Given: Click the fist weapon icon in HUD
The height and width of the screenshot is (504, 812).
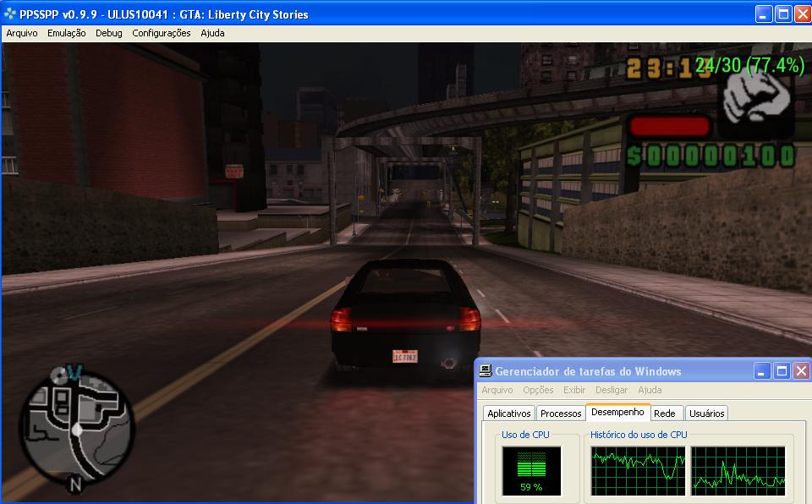Looking at the screenshot, I should point(755,98).
